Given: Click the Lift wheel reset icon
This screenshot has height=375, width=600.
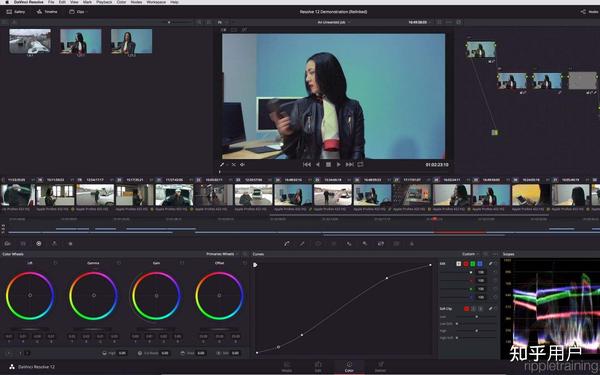Looking at the screenshot, I should click(x=55, y=263).
